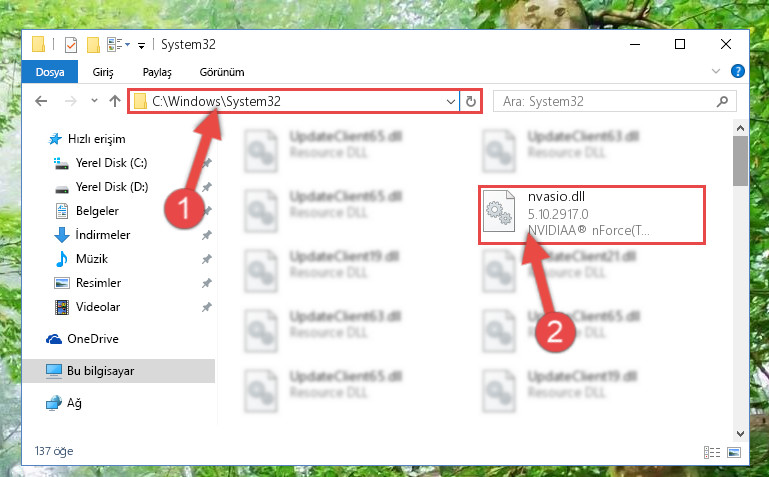Click the Properties checkmark icon in title bar
769x477 pixels.
coord(71,45)
